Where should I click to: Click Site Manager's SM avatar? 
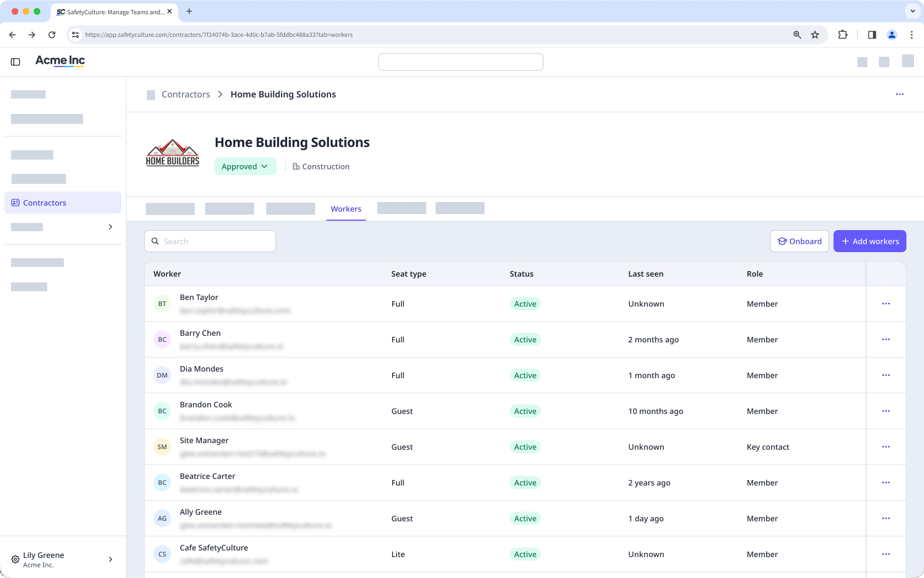162,447
